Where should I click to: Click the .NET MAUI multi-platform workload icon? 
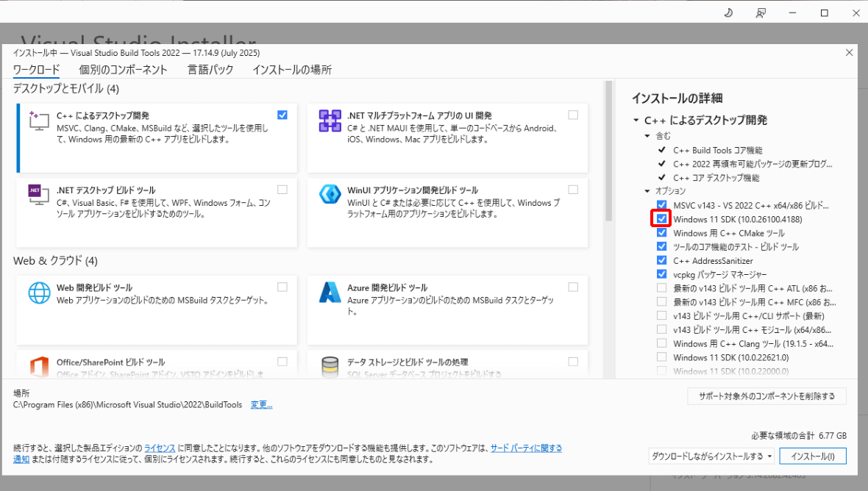330,121
